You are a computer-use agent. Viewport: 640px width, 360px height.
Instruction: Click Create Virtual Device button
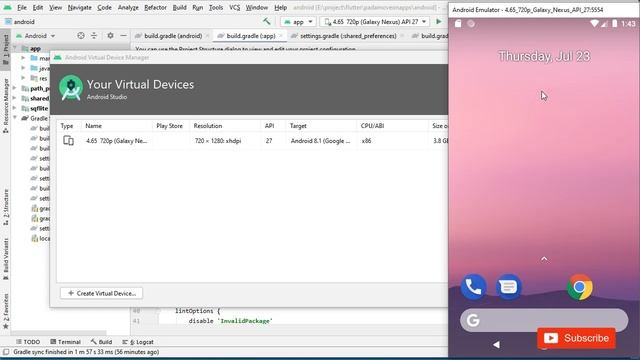[101, 293]
